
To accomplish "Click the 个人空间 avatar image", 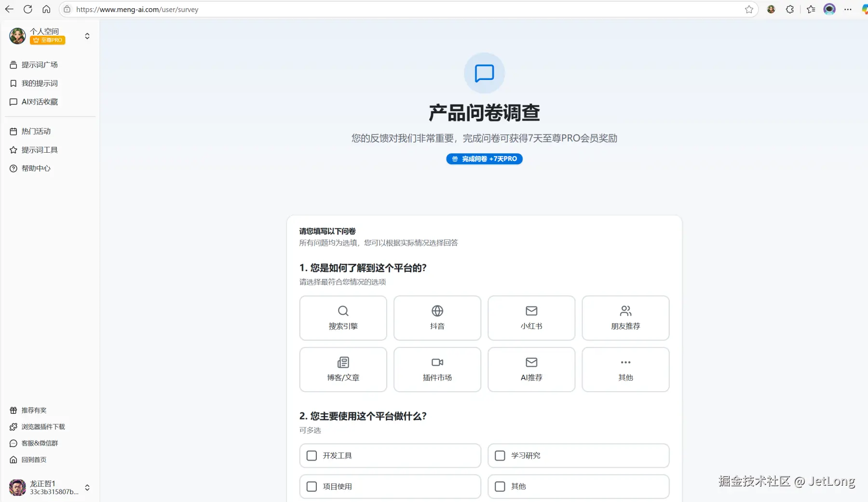I will 17,36.
